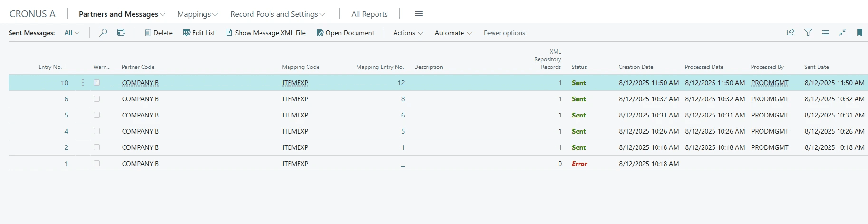868x224 pixels.
Task: Click the Delete trash icon
Action: coord(148,33)
